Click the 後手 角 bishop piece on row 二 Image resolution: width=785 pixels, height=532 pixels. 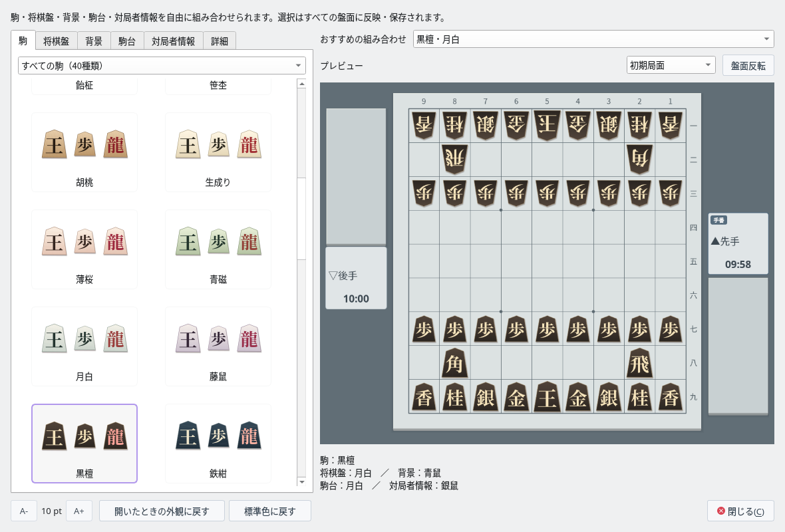(x=639, y=159)
